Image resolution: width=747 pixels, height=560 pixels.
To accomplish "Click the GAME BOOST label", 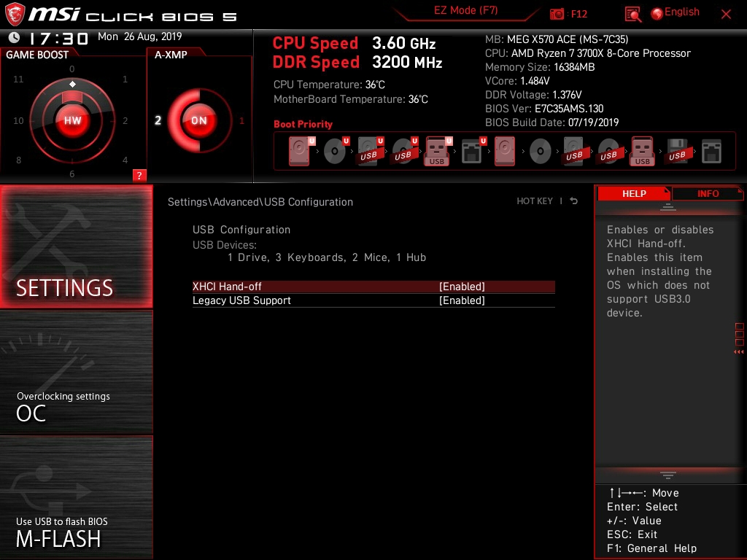I will (x=37, y=55).
